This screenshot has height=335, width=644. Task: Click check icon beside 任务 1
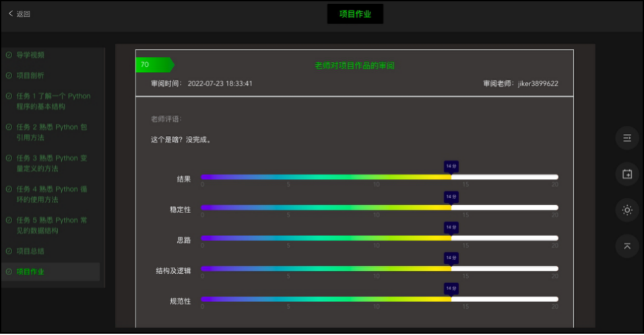tap(9, 96)
